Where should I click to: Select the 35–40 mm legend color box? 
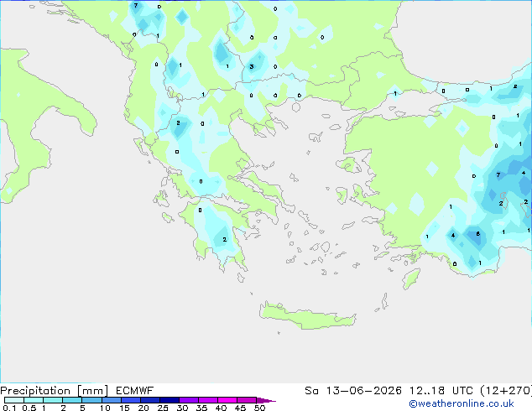pos(208,400)
